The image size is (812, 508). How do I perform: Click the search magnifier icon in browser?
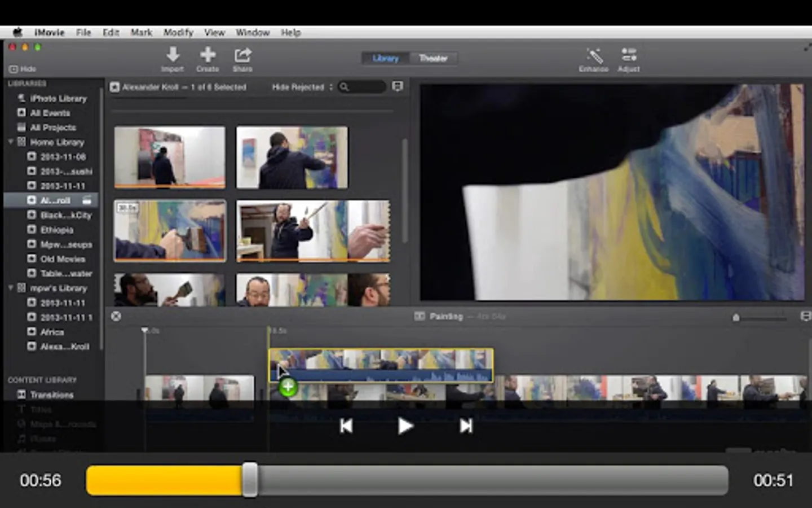point(344,87)
